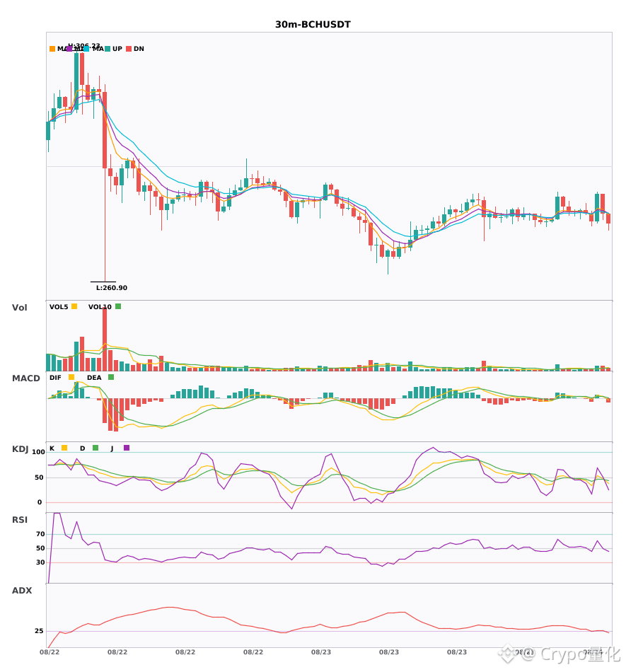Viewport: 626px width, 672px height.
Task: Click the tallest red volume bar
Action: point(105,339)
